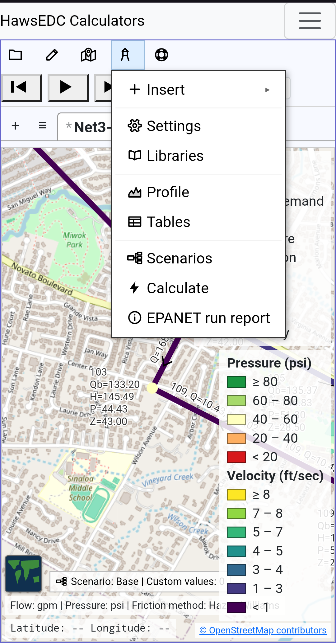Click the Latitude Longitude readout
The width and height of the screenshot is (336, 644).
[90, 628]
